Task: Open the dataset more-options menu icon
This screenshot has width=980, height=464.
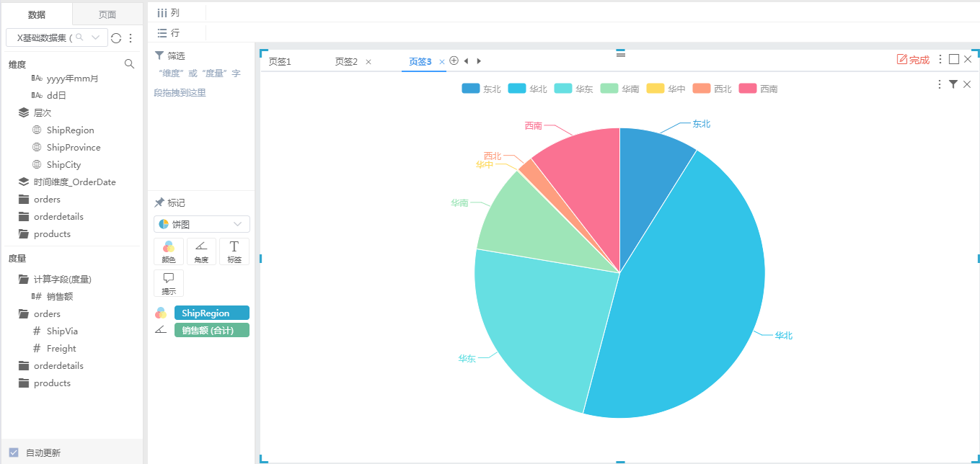Action: point(131,37)
